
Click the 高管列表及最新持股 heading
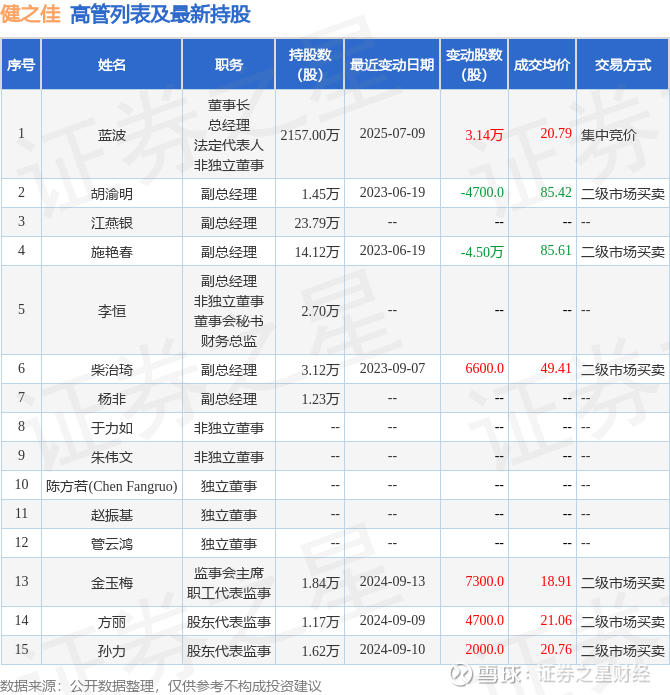160,14
